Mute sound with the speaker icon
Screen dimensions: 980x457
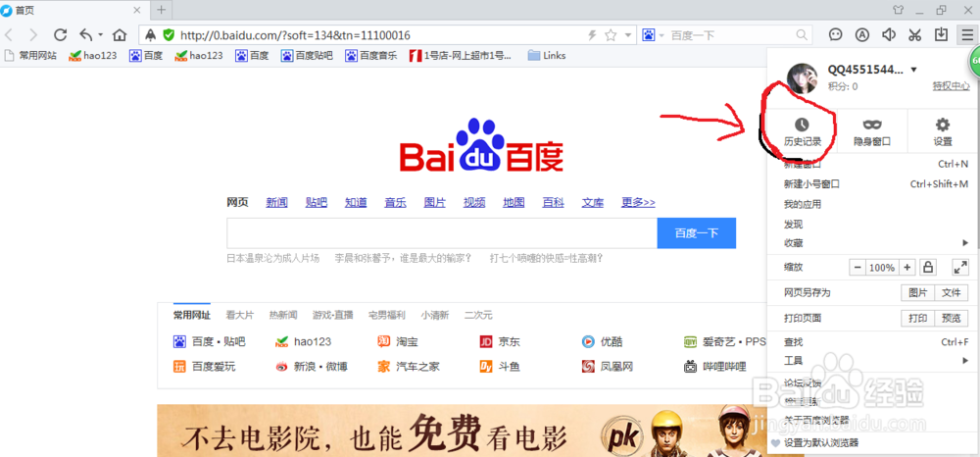click(889, 35)
